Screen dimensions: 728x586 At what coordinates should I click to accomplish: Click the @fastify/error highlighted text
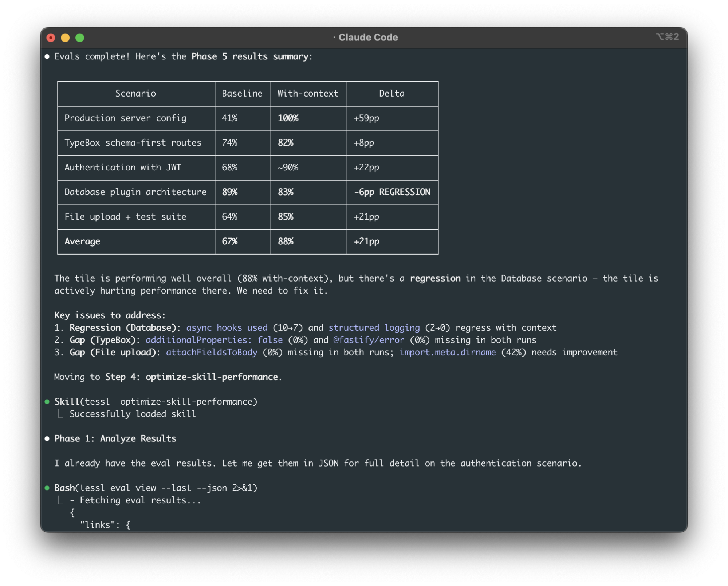coord(369,340)
